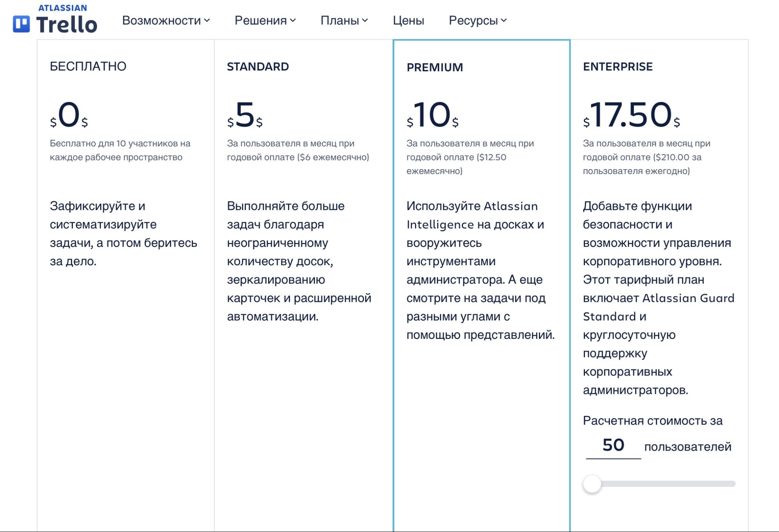Click the БЕСПЛАТНО plan heading
The width and height of the screenshot is (779, 532).
click(x=88, y=66)
